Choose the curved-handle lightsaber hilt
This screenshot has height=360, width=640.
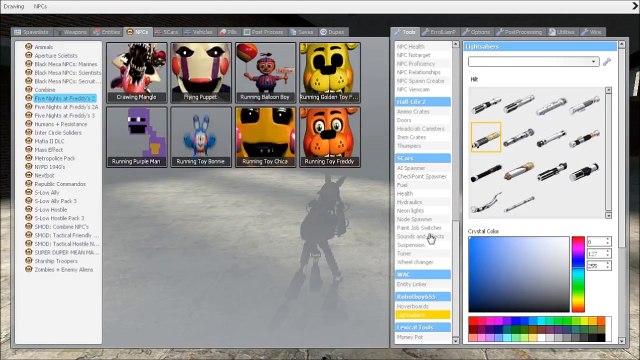tap(486, 203)
